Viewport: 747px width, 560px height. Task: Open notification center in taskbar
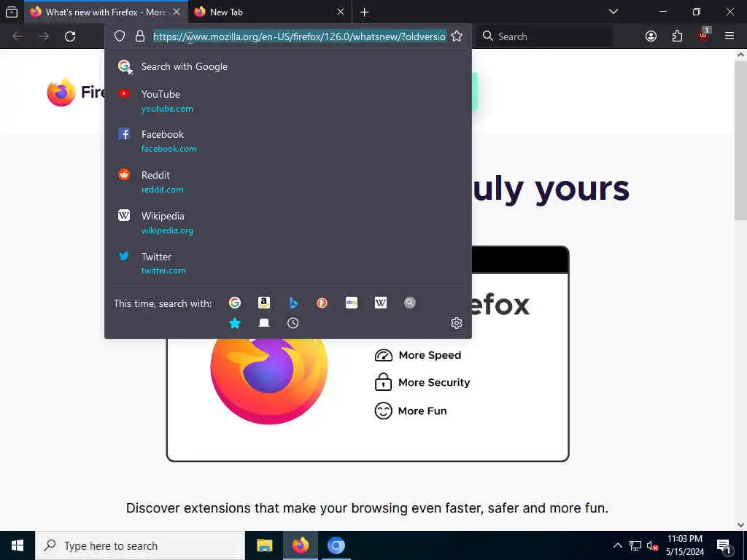pos(724,546)
